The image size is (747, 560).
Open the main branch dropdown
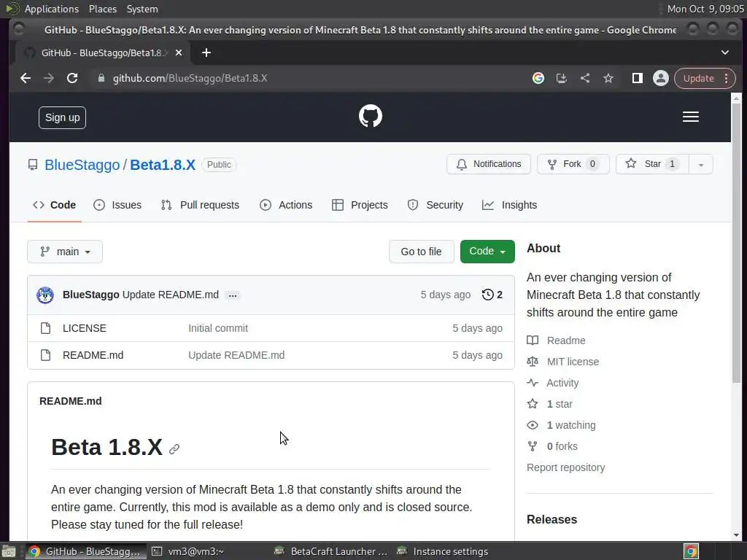click(65, 252)
